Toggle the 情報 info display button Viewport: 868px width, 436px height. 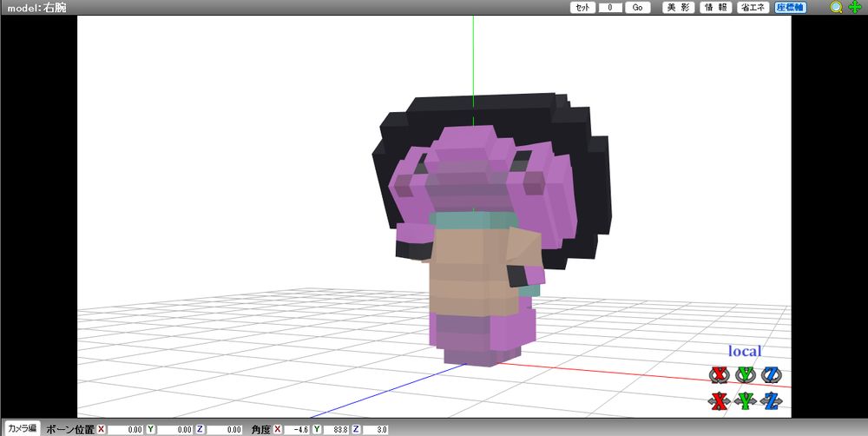(x=716, y=8)
